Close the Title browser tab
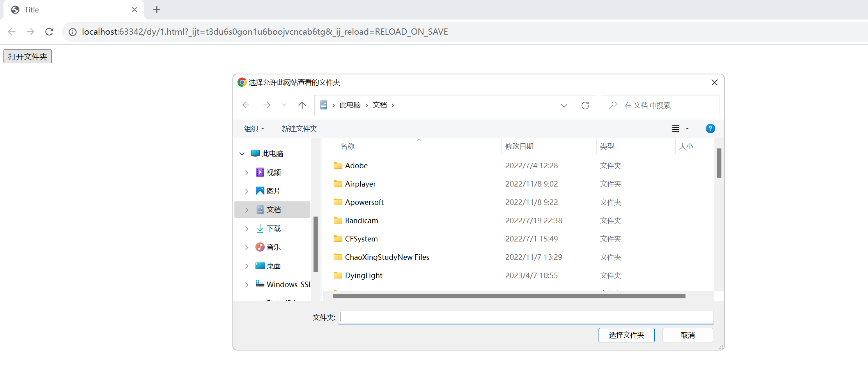This screenshot has width=868, height=377. pyautogui.click(x=135, y=10)
